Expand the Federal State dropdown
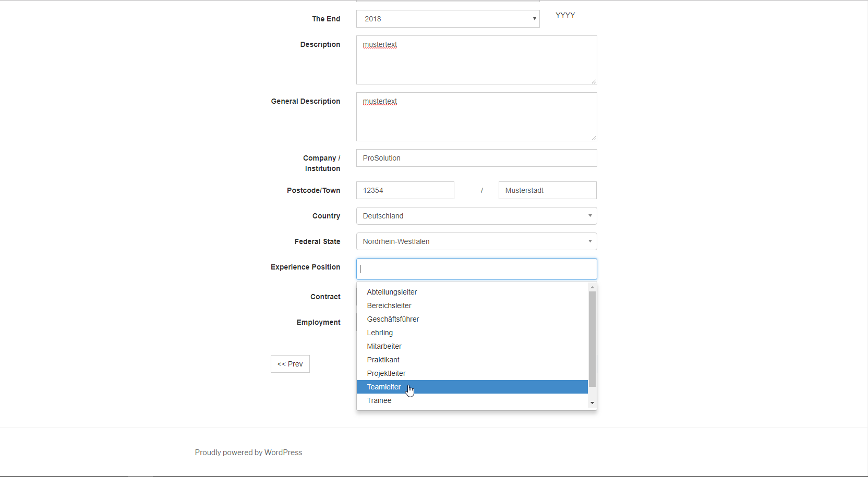The image size is (868, 477). [x=476, y=241]
